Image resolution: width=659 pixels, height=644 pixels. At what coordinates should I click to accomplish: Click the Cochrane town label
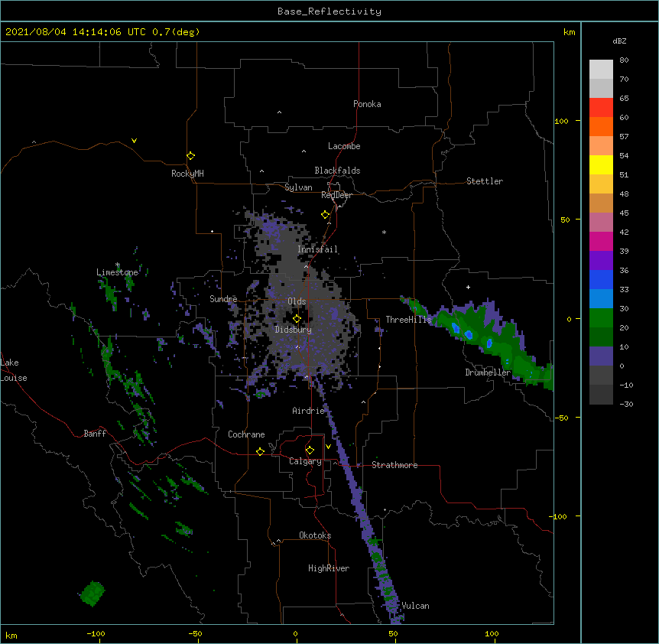tap(246, 434)
